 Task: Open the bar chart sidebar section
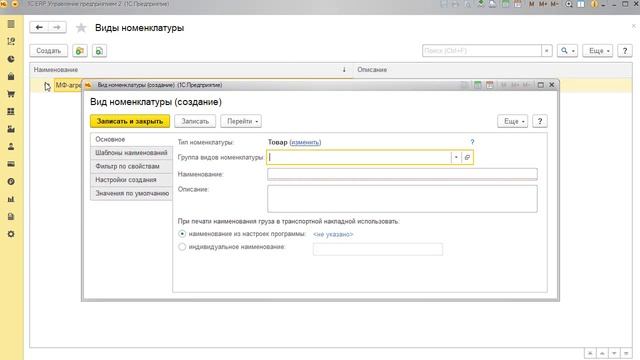(x=11, y=199)
